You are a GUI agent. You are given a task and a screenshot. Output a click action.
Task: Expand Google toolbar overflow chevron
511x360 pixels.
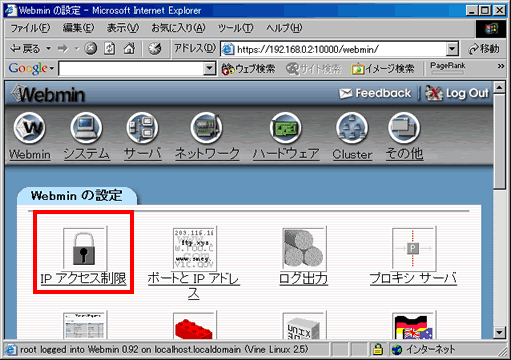[501, 66]
